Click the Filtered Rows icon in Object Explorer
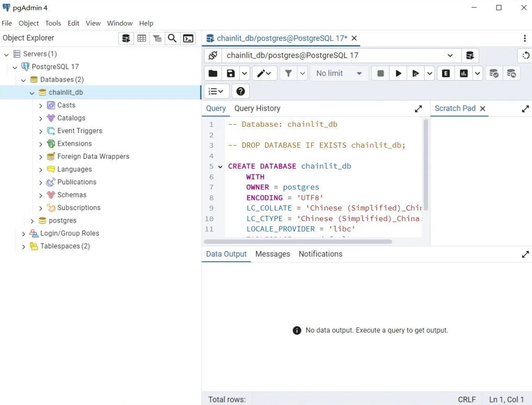532x405 pixels. (x=157, y=38)
